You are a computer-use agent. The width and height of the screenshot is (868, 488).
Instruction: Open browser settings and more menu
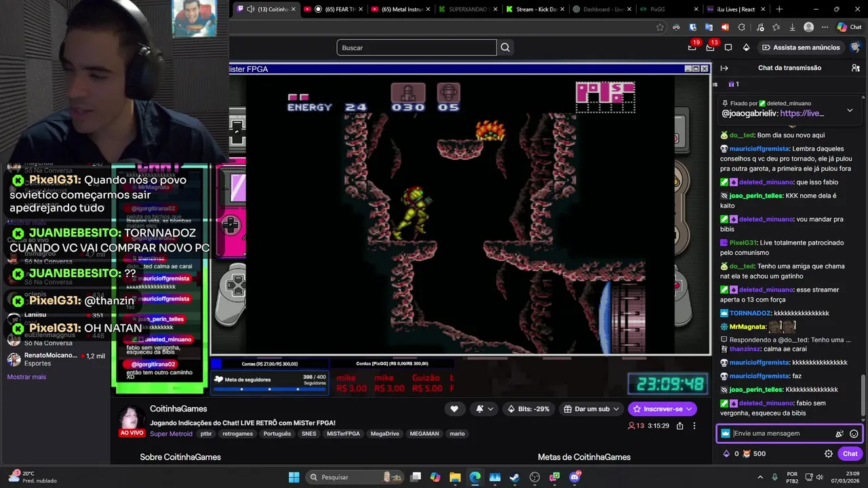point(825,27)
